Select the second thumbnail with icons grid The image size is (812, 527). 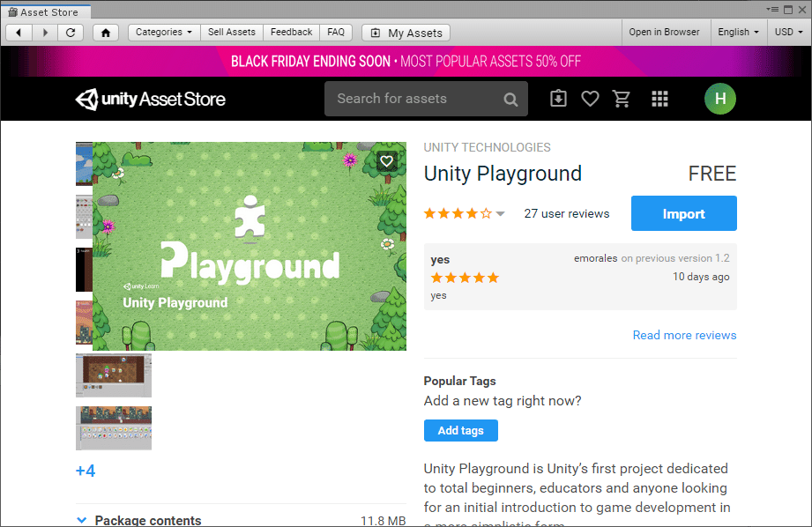coord(84,217)
